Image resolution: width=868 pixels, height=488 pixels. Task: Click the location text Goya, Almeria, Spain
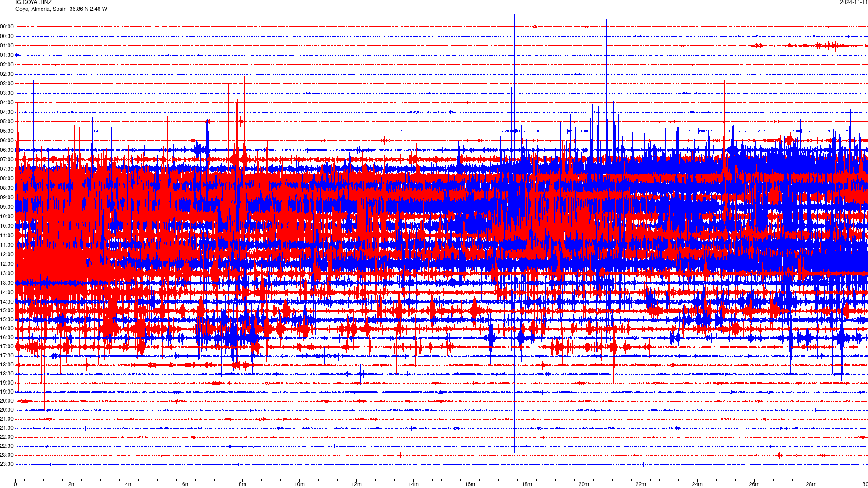click(41, 9)
